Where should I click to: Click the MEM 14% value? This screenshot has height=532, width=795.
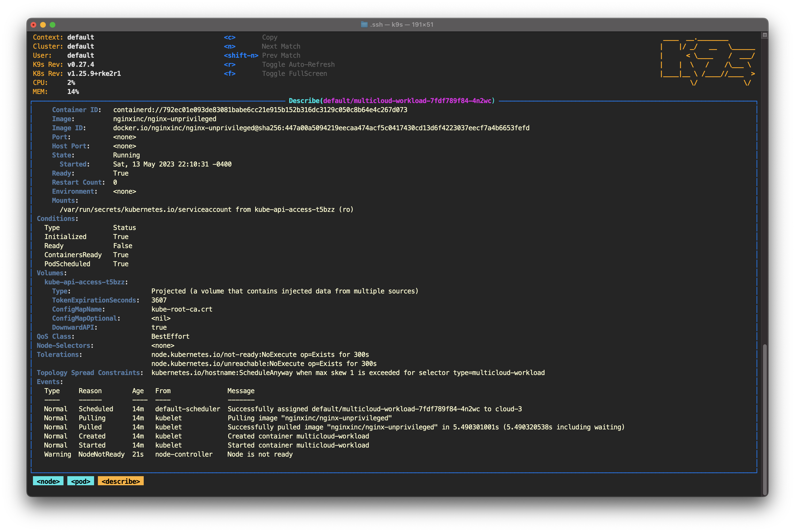[73, 92]
